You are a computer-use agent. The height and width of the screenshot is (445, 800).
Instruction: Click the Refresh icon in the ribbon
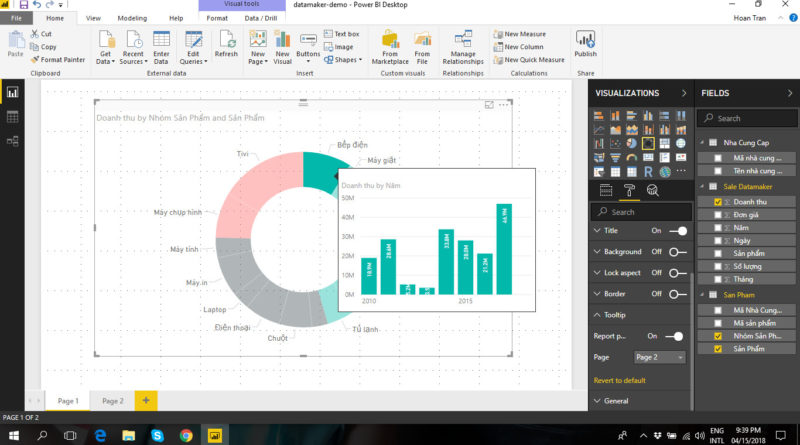(x=226, y=42)
